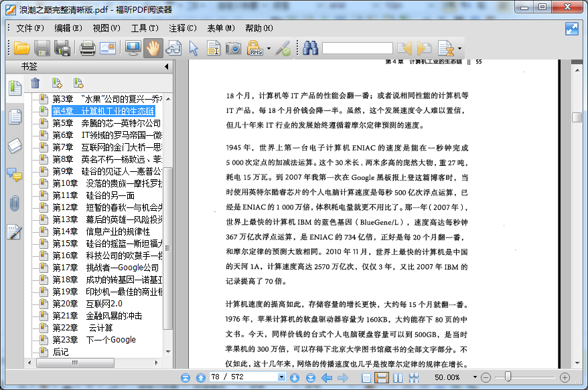Screen dimensions: 588x390
Task: Open the RMS dropdown arrow
Action: tap(269, 48)
